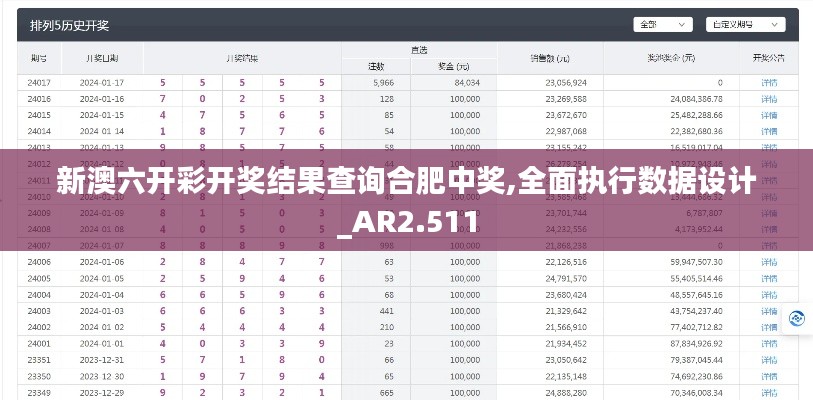Click the 开奖公告 column header
Screen dimensions: 813x400
click(768, 58)
